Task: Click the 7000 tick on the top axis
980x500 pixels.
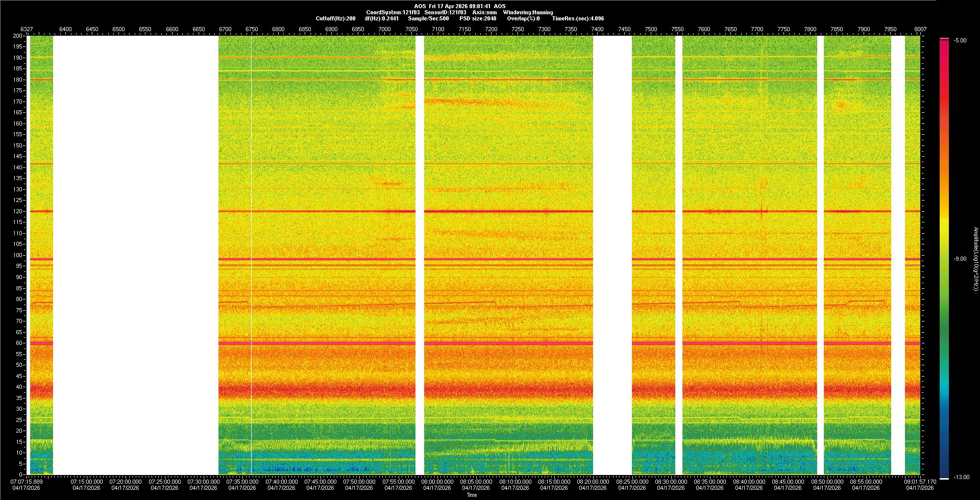Action: coord(384,29)
